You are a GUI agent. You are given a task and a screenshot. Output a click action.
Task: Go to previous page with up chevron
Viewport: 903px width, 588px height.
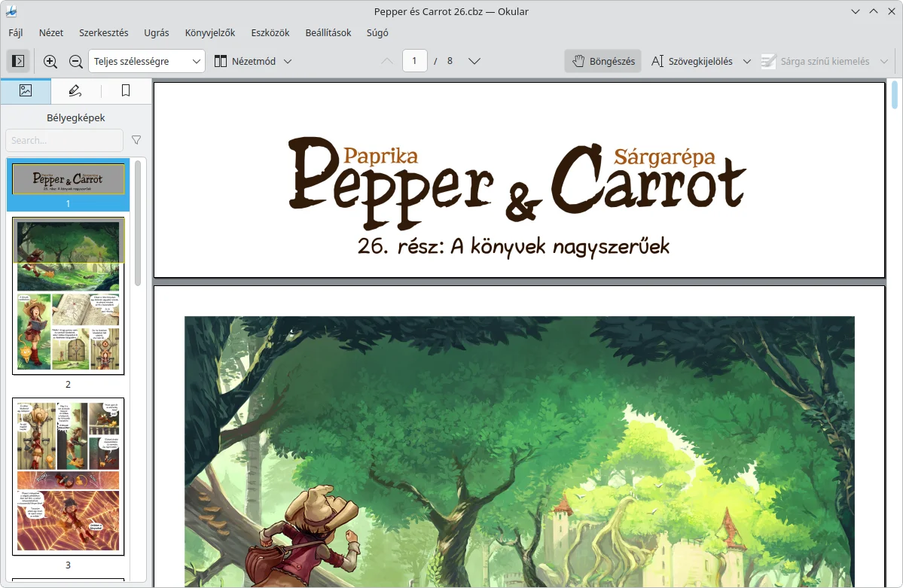pyautogui.click(x=387, y=61)
